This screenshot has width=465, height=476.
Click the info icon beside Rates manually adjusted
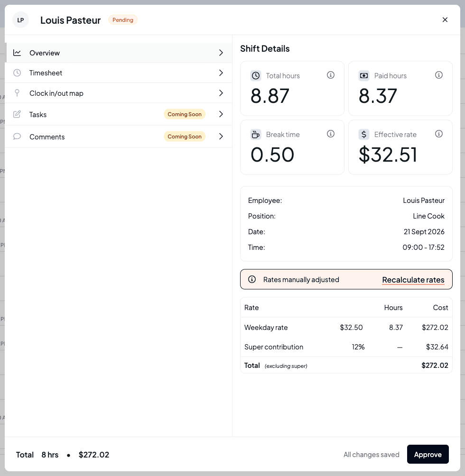252,279
